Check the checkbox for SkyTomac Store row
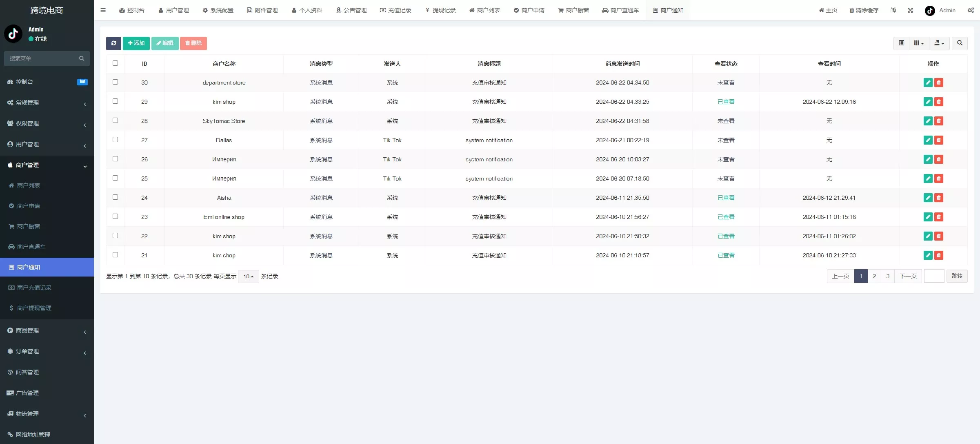The image size is (980, 444). tap(115, 120)
